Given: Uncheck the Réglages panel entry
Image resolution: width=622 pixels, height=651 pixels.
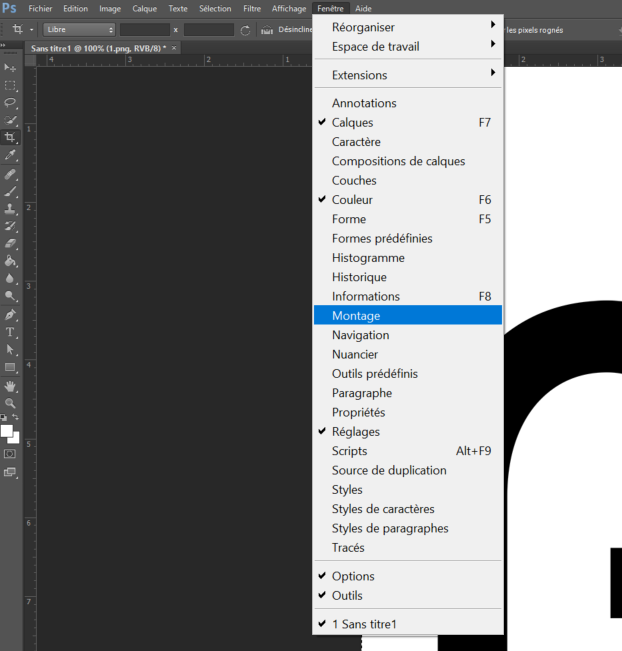Looking at the screenshot, I should tap(408, 432).
